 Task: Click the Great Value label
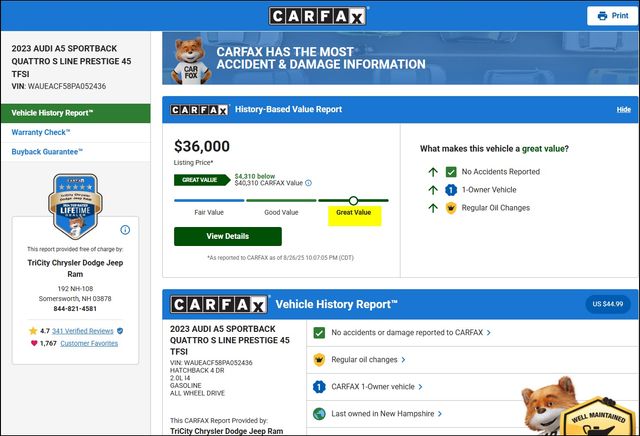click(353, 212)
